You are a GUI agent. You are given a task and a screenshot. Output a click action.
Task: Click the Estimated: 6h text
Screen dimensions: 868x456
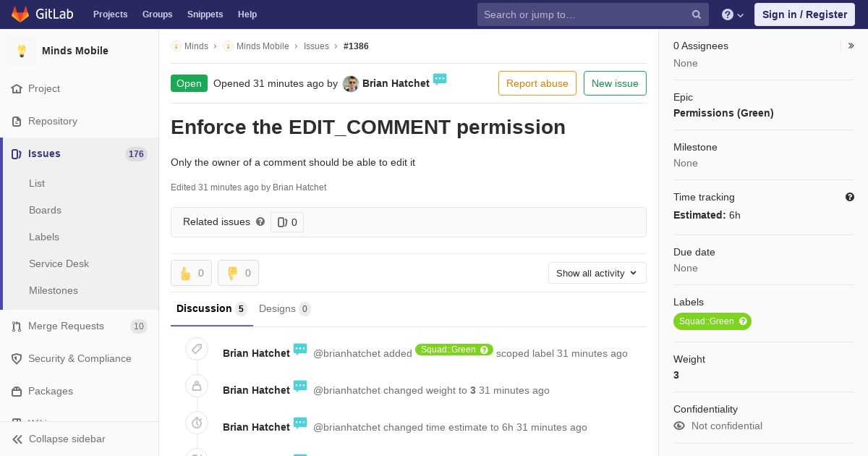tap(707, 215)
